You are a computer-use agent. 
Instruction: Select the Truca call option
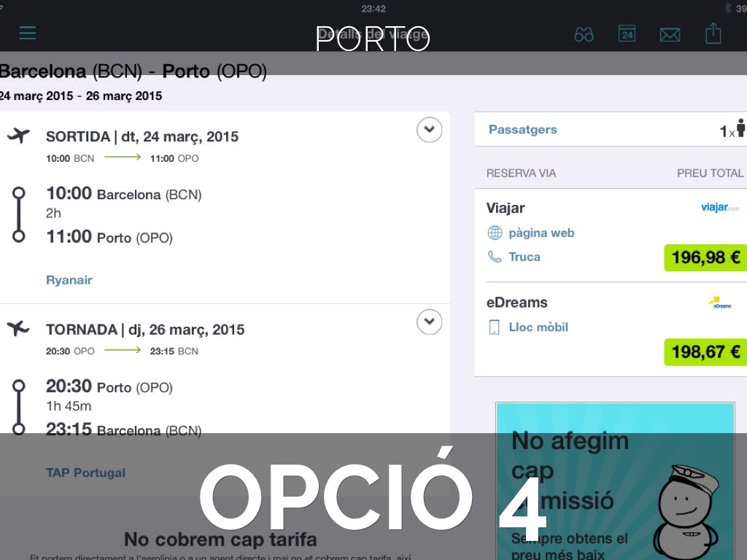pos(525,257)
